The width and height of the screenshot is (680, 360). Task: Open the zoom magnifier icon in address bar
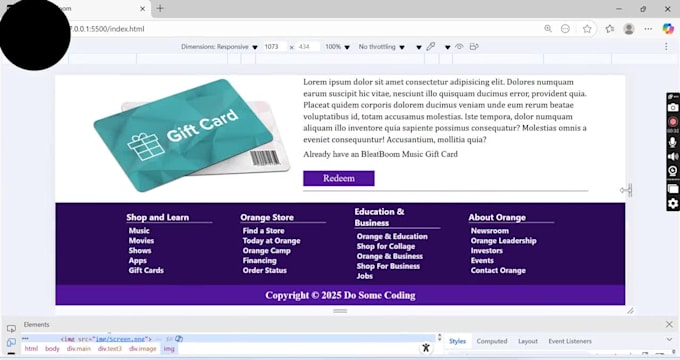click(548, 29)
